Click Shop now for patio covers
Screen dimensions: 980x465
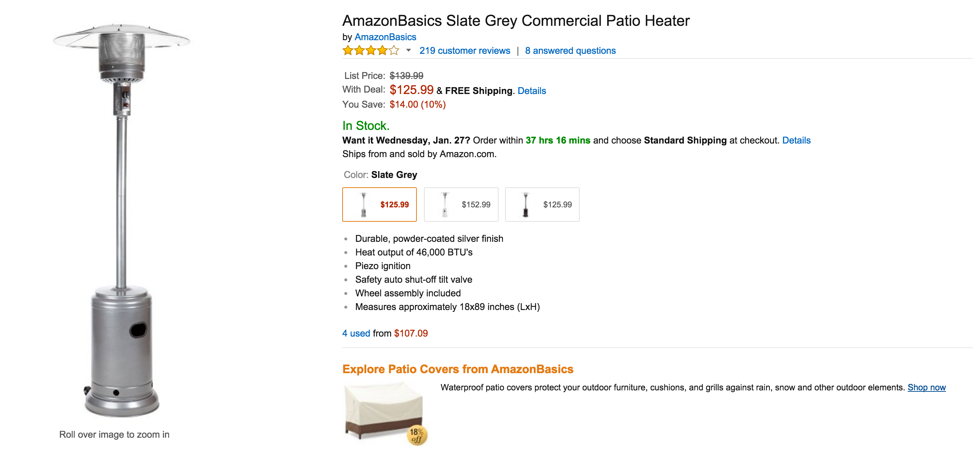927,387
